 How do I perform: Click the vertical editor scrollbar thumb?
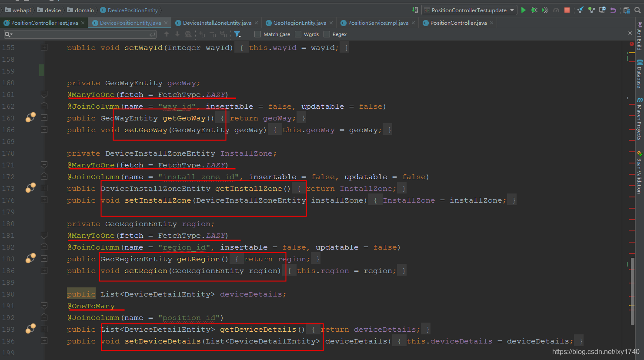pos(633,291)
